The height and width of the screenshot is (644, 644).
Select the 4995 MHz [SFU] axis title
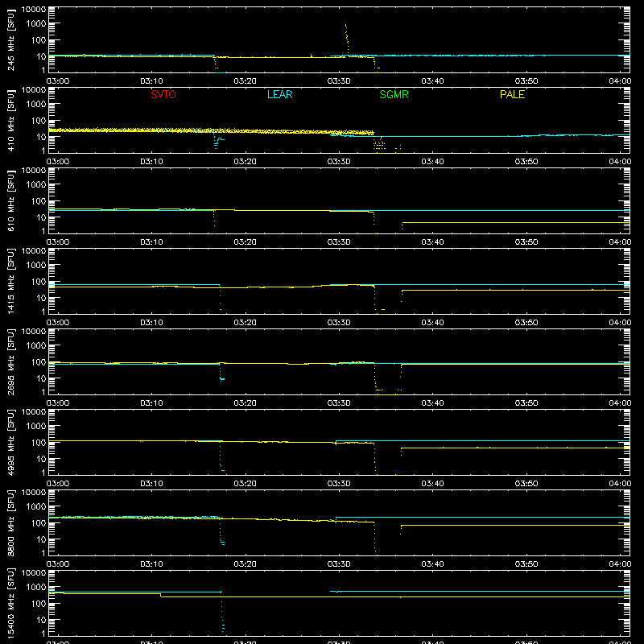tap(10, 443)
